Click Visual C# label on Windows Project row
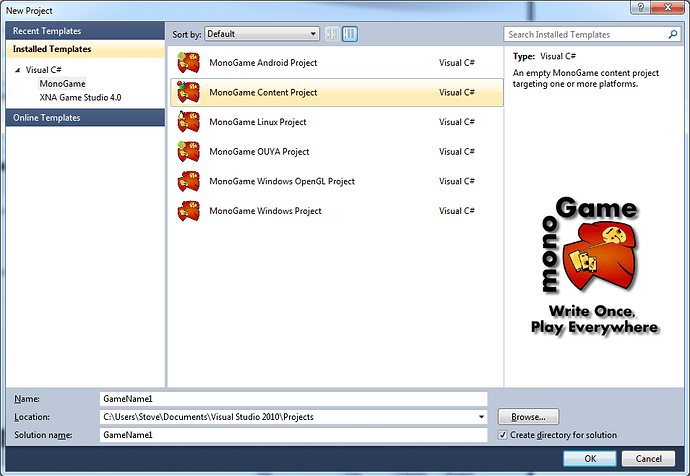The image size is (690, 476). coord(457,211)
